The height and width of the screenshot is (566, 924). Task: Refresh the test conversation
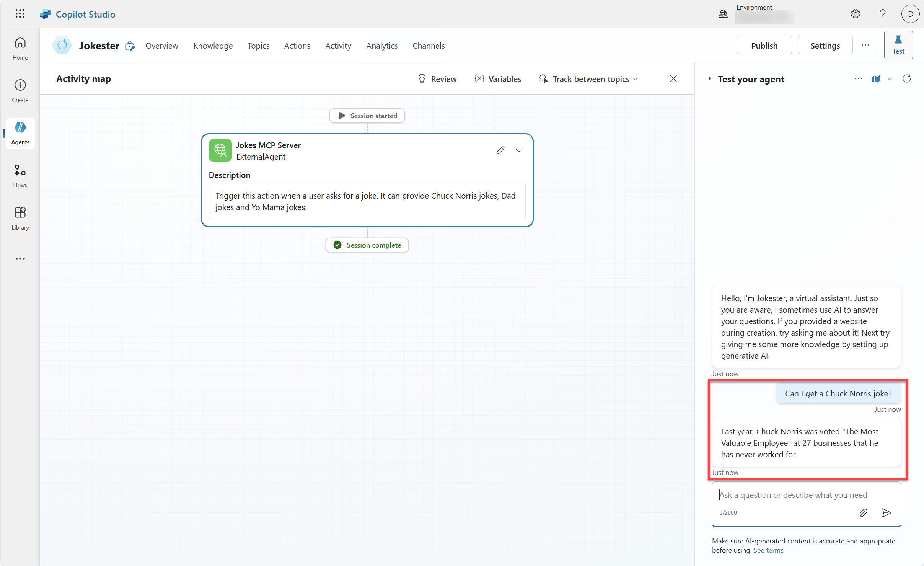[906, 79]
